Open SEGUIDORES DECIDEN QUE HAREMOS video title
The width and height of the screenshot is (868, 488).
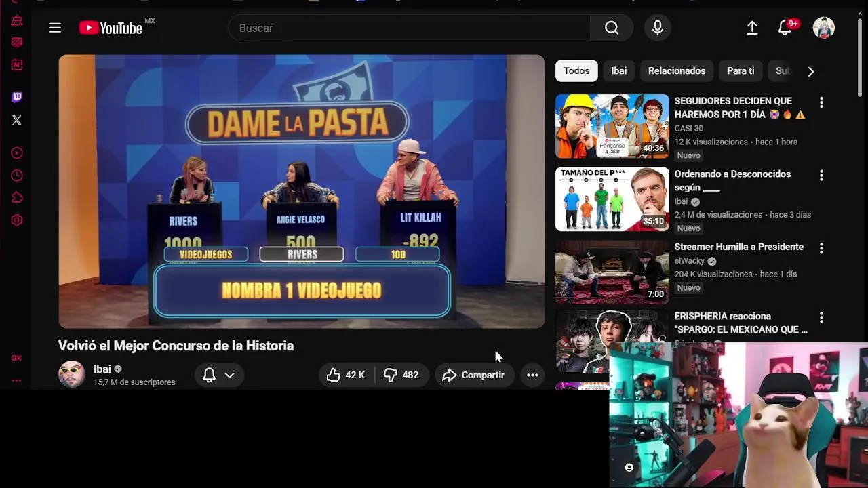pos(740,108)
